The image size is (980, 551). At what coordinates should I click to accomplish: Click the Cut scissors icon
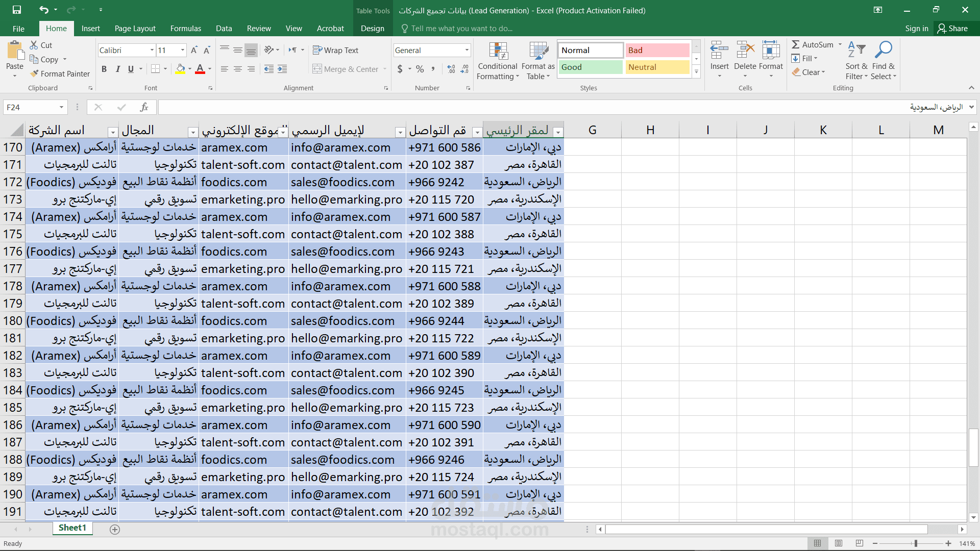34,45
